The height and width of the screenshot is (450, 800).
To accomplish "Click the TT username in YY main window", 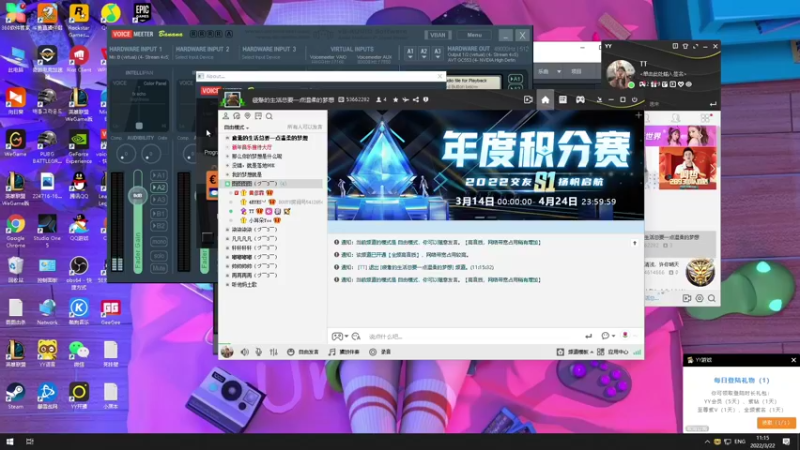I will [x=643, y=64].
